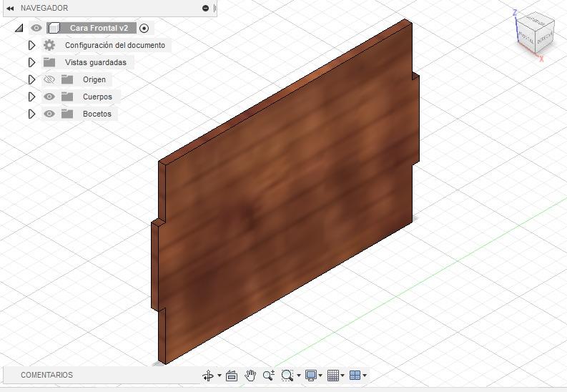Viewport: 567px width, 392px height.
Task: Toggle visibility of Cara Frontal v2 component
Action: coord(36,28)
